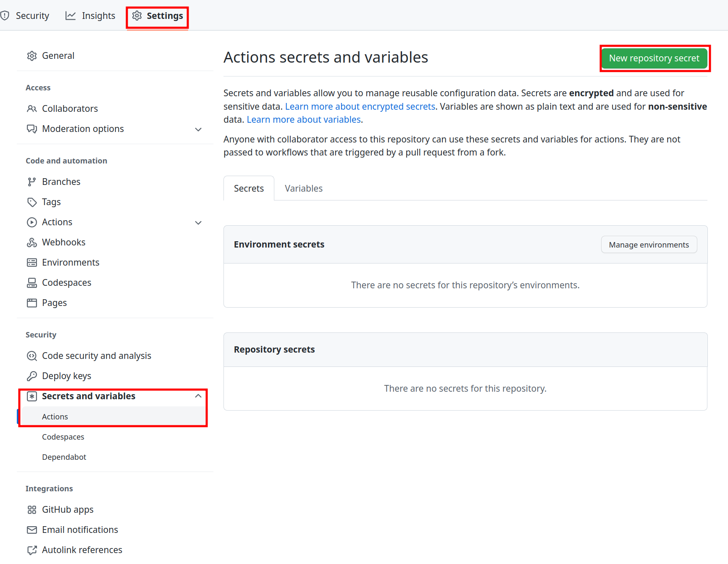The height and width of the screenshot is (564, 728).
Task: Click the Pages browser icon
Action: 32,303
